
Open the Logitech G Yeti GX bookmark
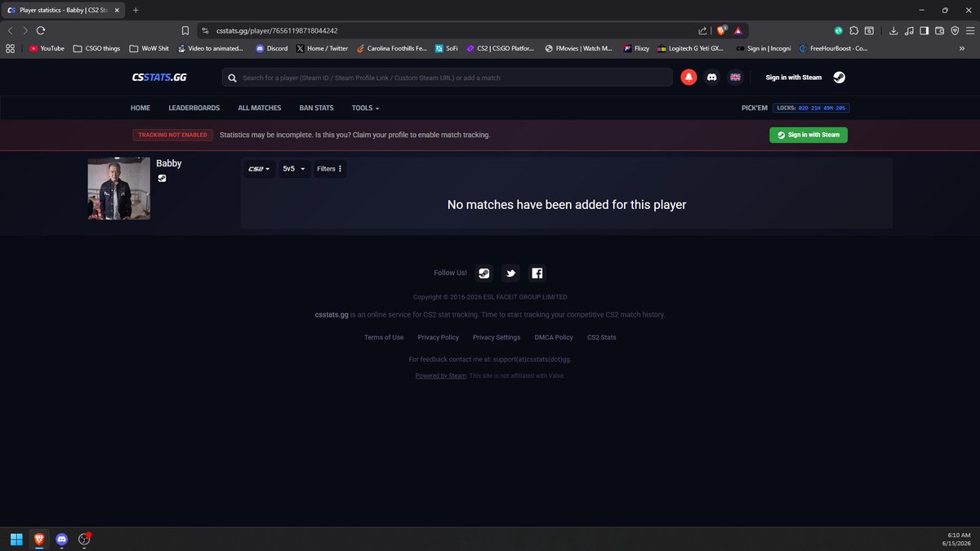point(691,48)
